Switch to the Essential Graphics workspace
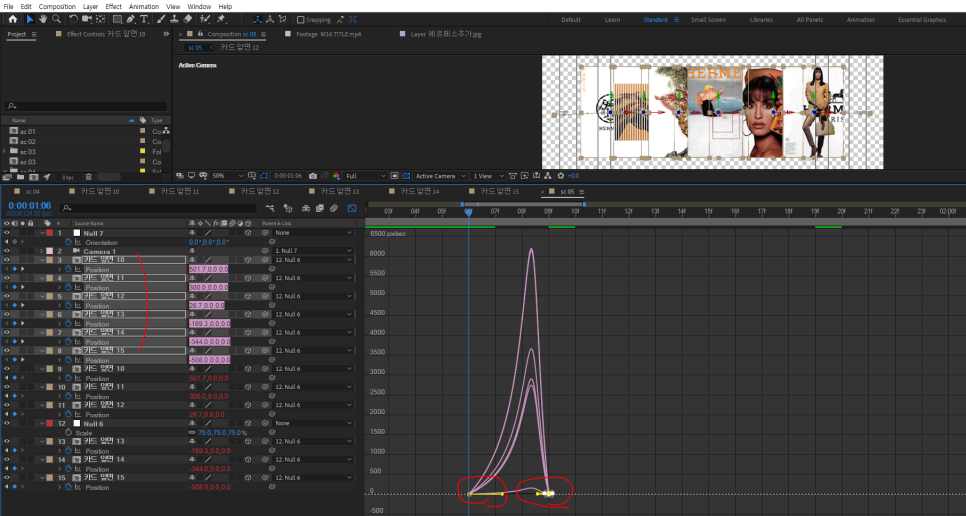Image resolution: width=966 pixels, height=516 pixels. click(922, 20)
